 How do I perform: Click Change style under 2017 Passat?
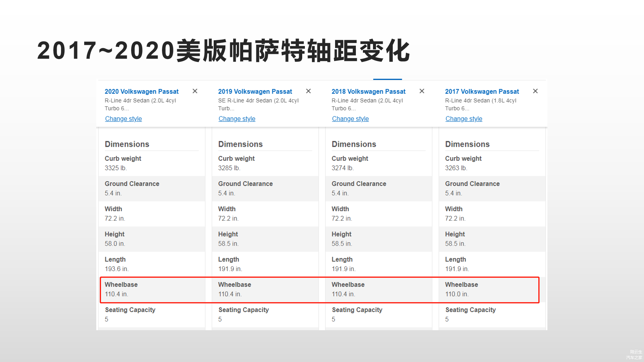coord(464,119)
